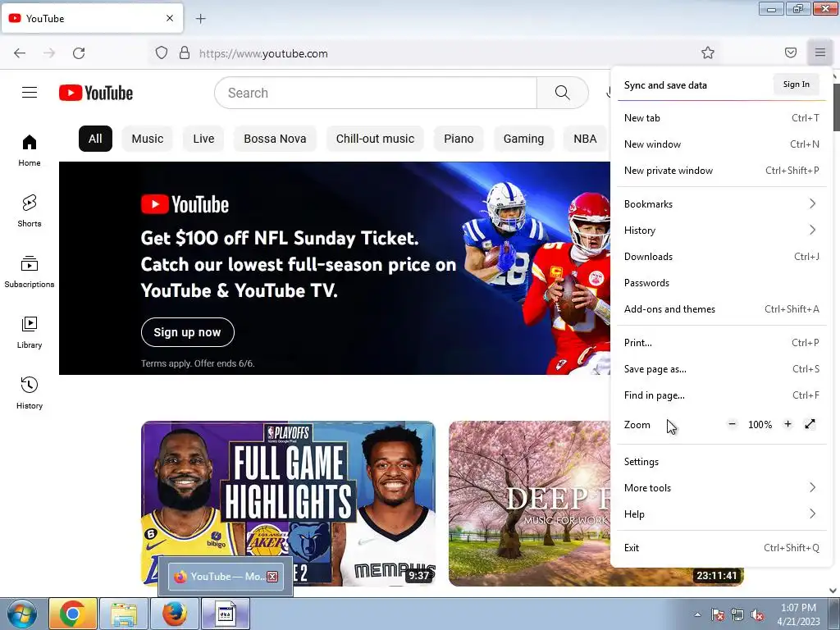The height and width of the screenshot is (630, 840).
Task: Select the Bossa Nova chip
Action: tap(275, 139)
